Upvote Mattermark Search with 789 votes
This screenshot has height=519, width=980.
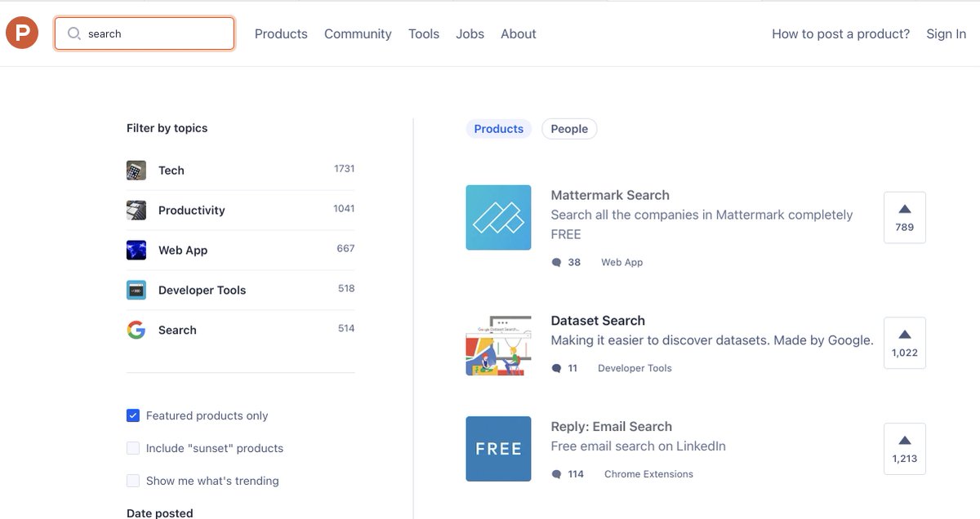pyautogui.click(x=905, y=217)
